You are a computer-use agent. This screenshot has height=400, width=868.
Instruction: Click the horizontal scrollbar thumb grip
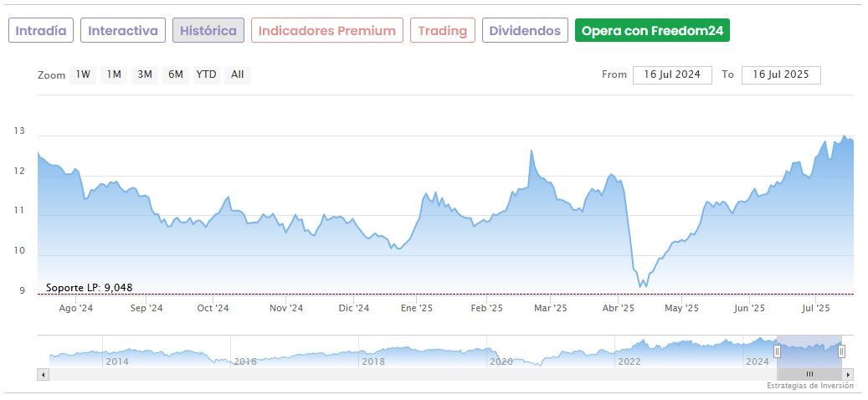pyautogui.click(x=809, y=374)
